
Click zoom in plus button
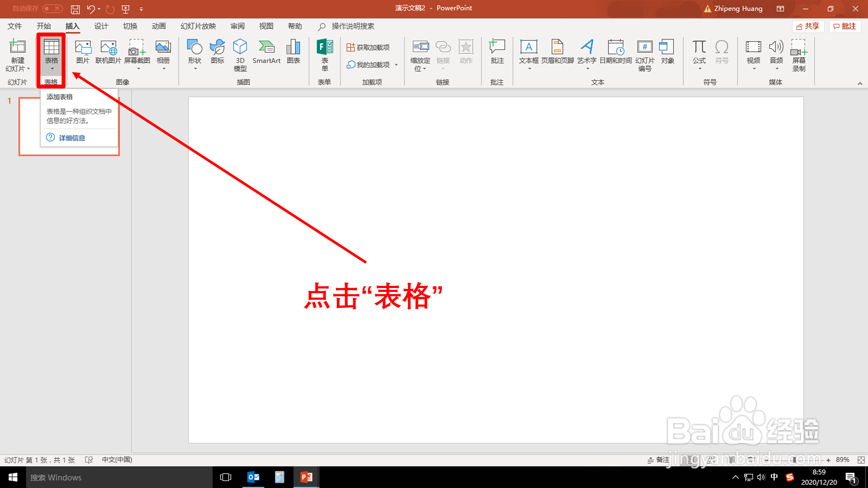point(828,460)
